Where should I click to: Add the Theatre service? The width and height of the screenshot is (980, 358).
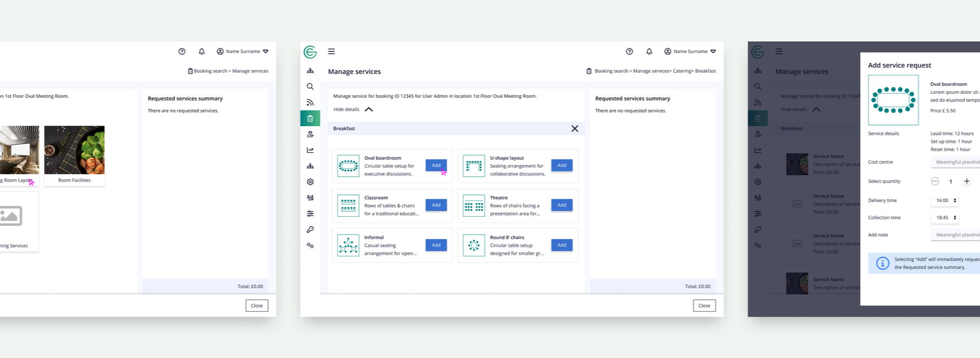coord(561,205)
